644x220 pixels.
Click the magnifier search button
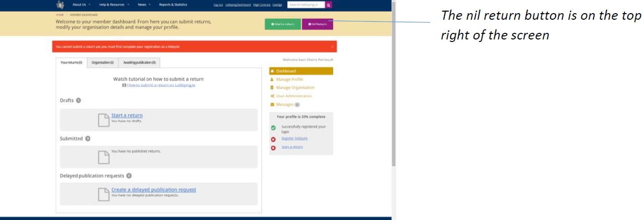point(329,5)
